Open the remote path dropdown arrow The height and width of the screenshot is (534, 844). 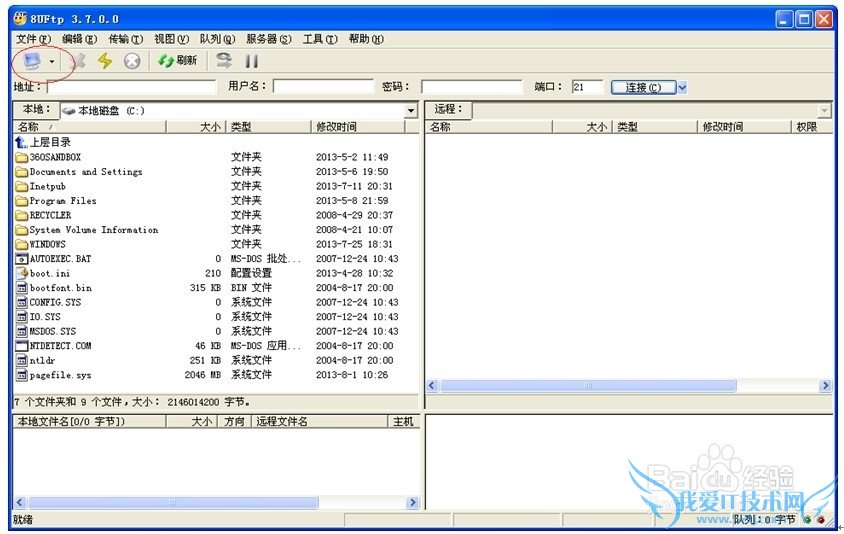tap(824, 111)
